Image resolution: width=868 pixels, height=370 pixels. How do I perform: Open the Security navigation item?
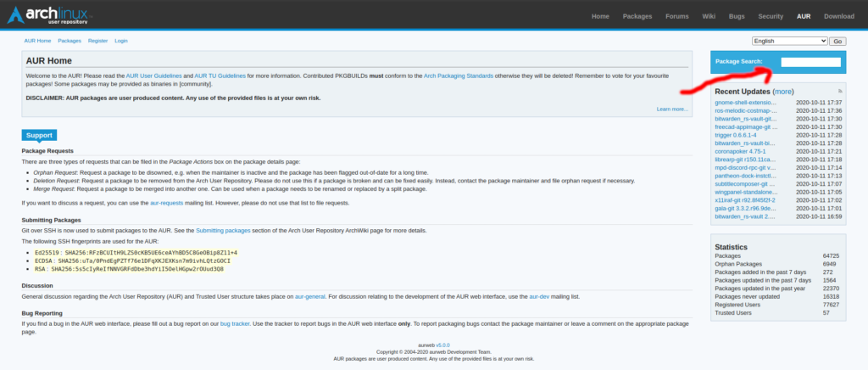[771, 16]
